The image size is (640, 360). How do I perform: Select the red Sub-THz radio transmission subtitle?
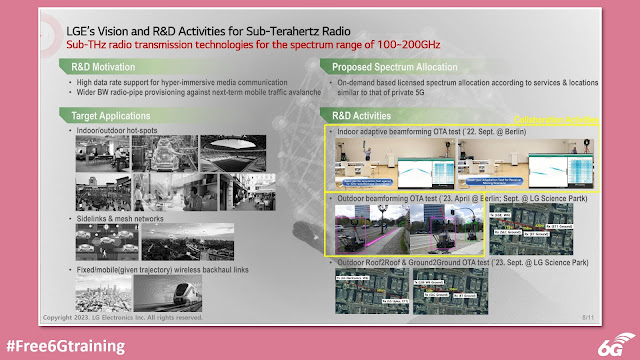[x=253, y=44]
